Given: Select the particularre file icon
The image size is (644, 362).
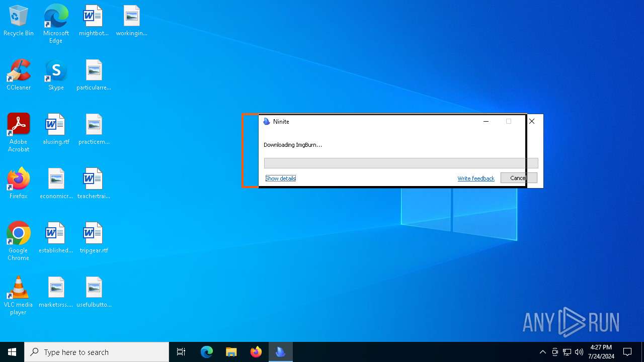Looking at the screenshot, I should point(94,75).
